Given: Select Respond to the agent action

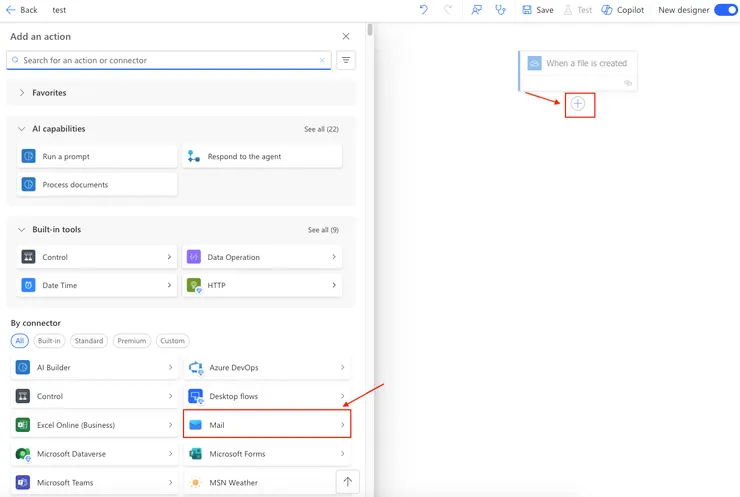Looking at the screenshot, I should 262,156.
